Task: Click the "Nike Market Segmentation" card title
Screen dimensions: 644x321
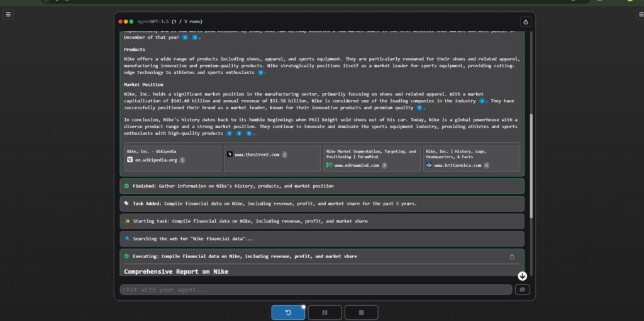Action: tap(371, 154)
